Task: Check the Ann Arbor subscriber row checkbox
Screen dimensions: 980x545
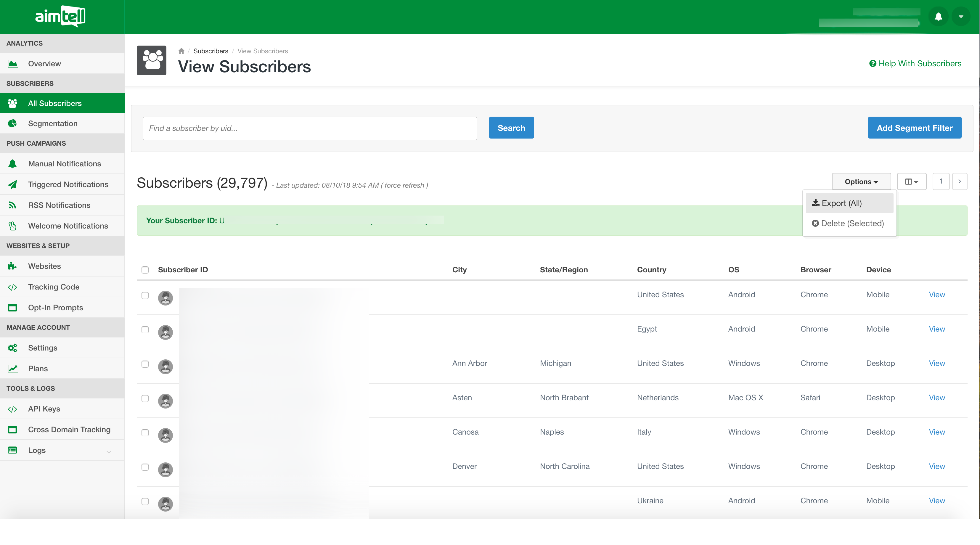Action: pyautogui.click(x=145, y=364)
